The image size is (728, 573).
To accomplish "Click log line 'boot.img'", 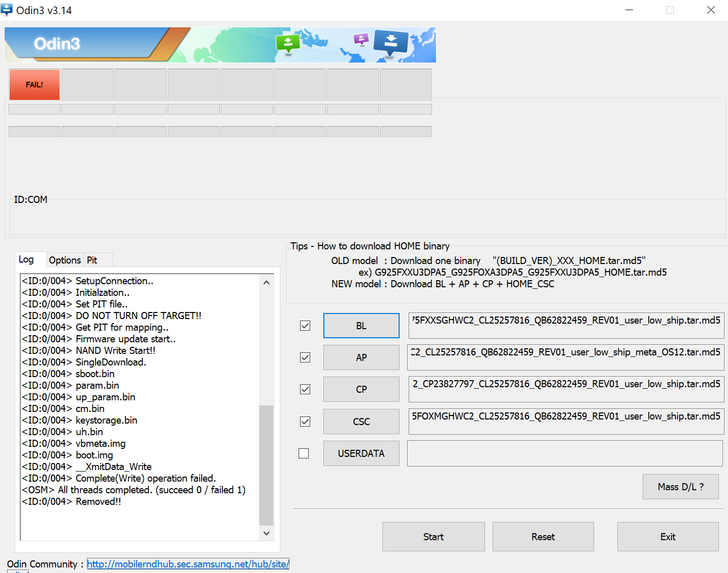I will [x=68, y=455].
